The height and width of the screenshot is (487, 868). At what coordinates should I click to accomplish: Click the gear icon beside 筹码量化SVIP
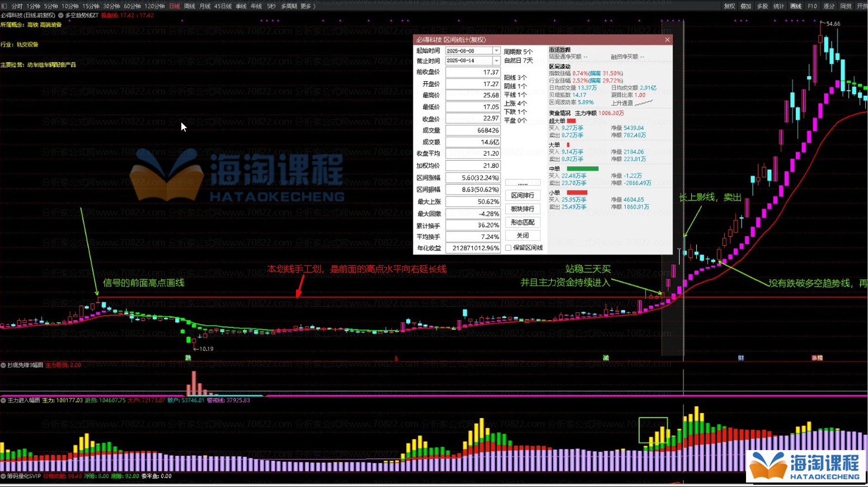[3, 476]
